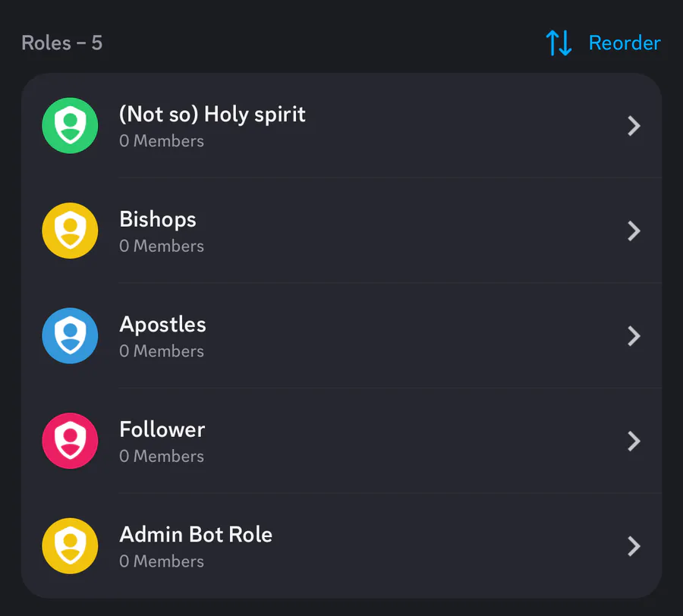Image resolution: width=683 pixels, height=616 pixels.
Task: Open the "(Not so) Holy spirit" role name
Action: tap(212, 115)
